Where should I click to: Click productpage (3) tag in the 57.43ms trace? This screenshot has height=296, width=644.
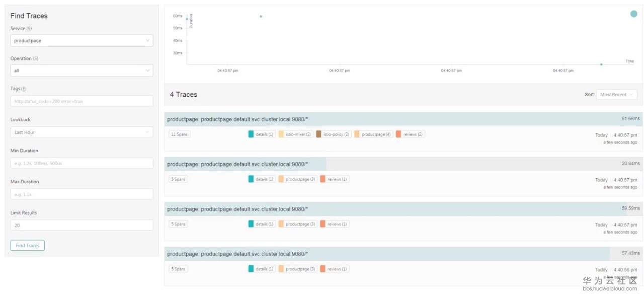297,269
